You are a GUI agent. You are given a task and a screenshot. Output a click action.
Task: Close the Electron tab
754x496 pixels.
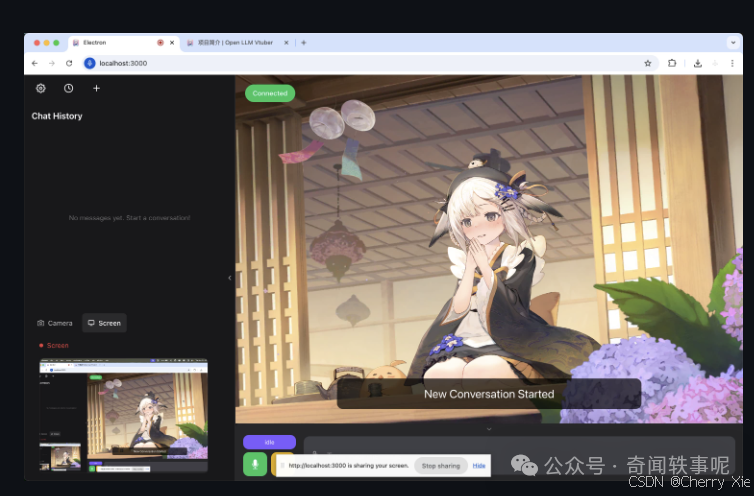[172, 43]
